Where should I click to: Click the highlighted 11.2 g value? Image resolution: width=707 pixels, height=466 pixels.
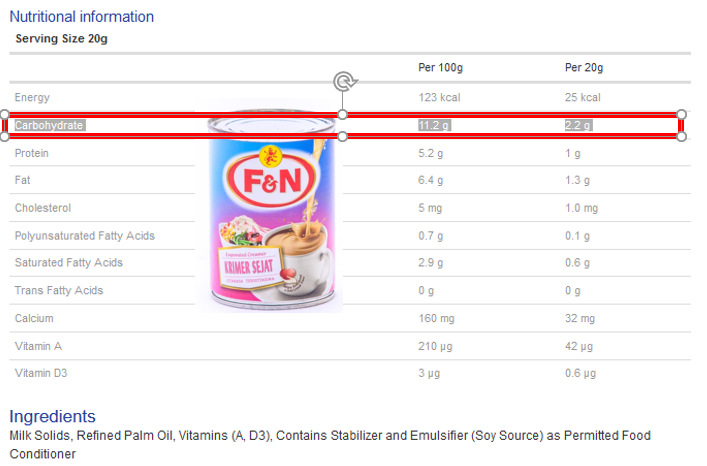(x=434, y=125)
